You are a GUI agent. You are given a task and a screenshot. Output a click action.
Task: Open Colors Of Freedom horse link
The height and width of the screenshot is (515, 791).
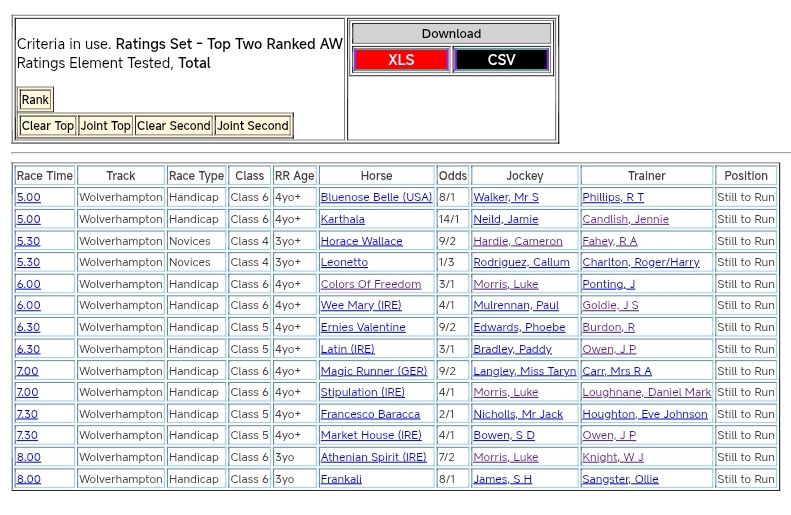(x=370, y=285)
